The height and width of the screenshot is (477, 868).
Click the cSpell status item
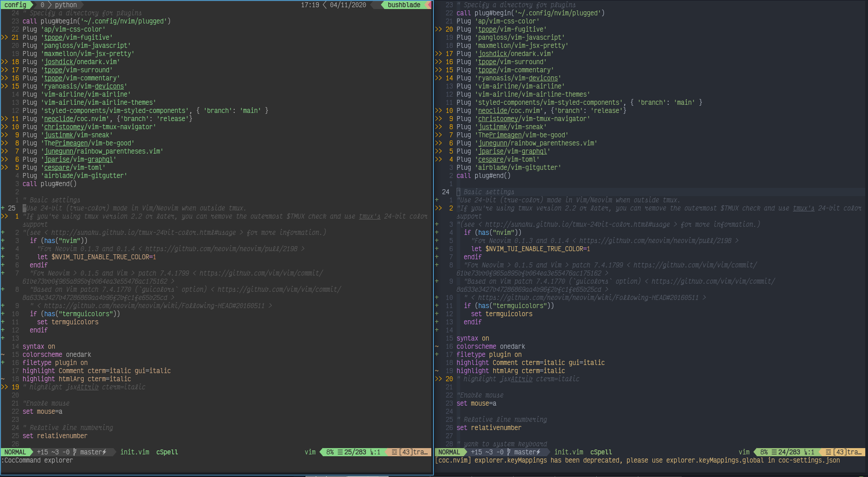point(167,452)
